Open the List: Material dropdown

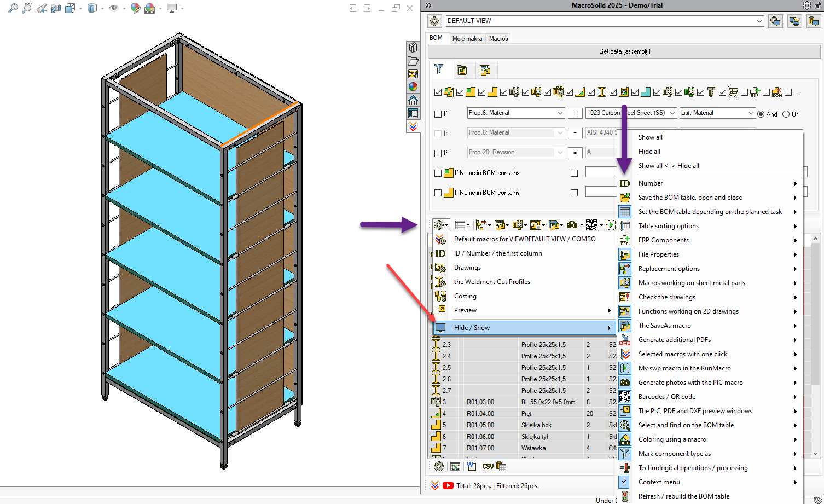pyautogui.click(x=717, y=113)
